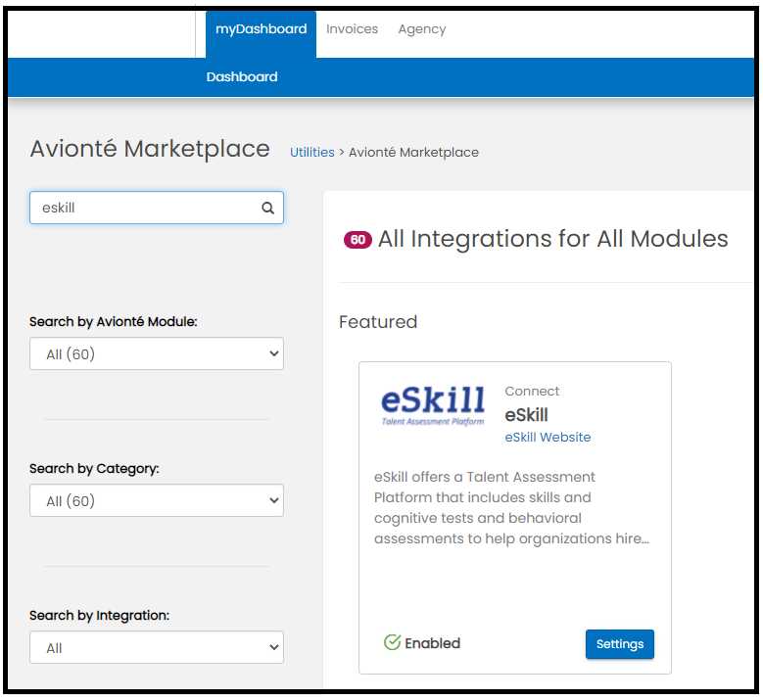Click the magnifier search icon
Image resolution: width=763 pixels, height=700 pixels.
click(267, 209)
